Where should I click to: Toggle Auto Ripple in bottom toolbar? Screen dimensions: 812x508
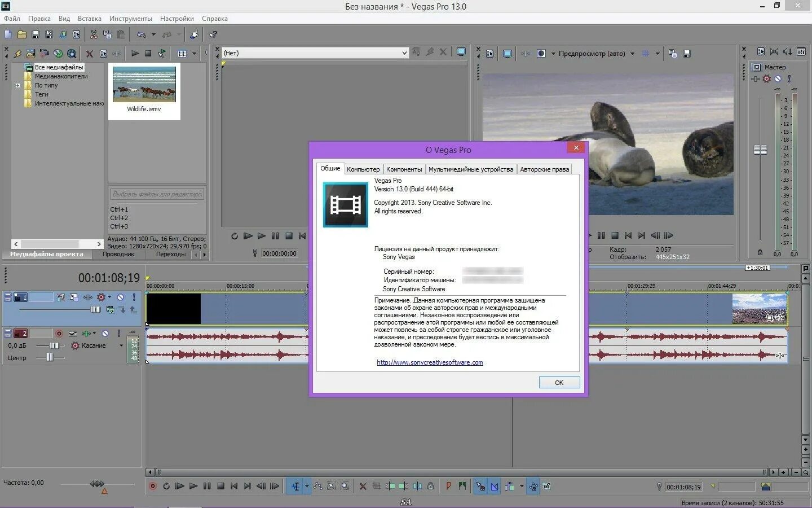tap(510, 486)
